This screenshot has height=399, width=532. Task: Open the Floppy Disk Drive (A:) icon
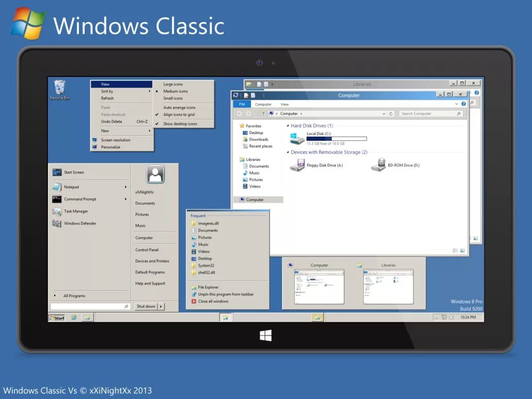(x=297, y=165)
